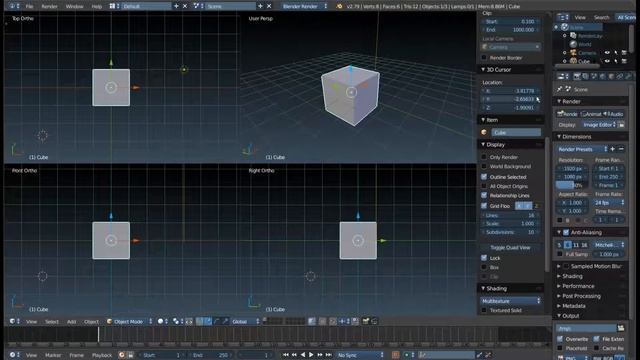Collapse the 3D Cursor panel
The height and width of the screenshot is (360, 640).
[x=483, y=70]
